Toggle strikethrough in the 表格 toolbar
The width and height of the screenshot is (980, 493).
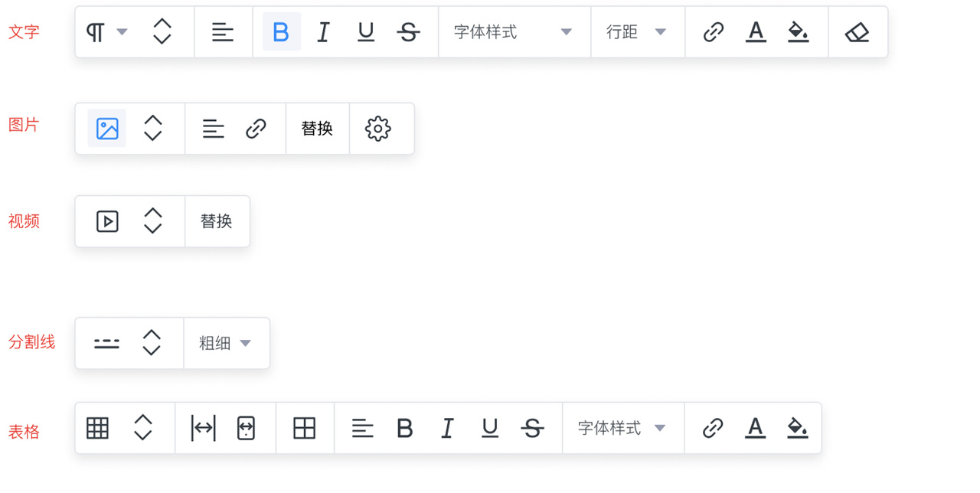(x=533, y=428)
